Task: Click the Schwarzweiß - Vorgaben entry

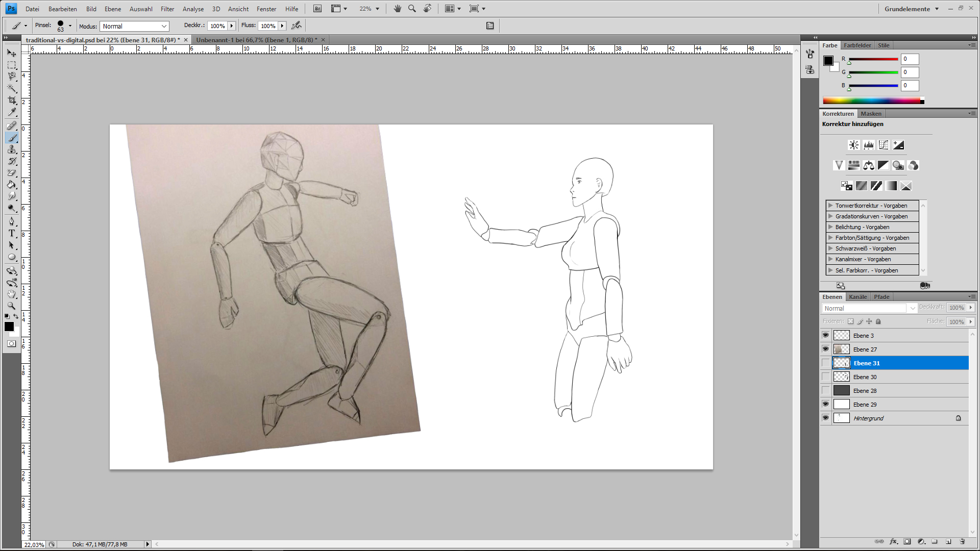Action: tap(872, 248)
